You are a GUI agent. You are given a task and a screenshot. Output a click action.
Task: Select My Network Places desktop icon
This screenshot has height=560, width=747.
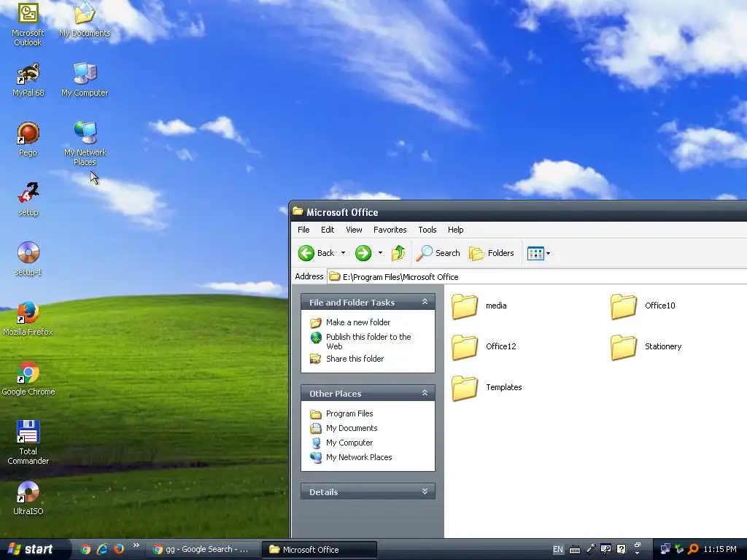(85, 144)
